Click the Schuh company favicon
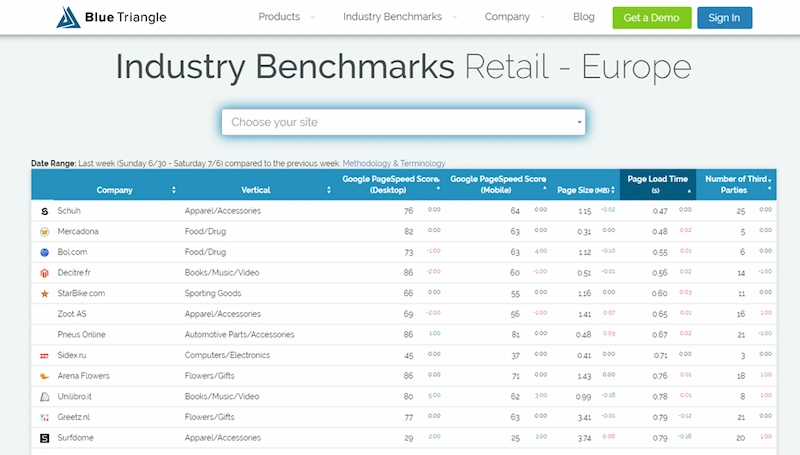 44,211
